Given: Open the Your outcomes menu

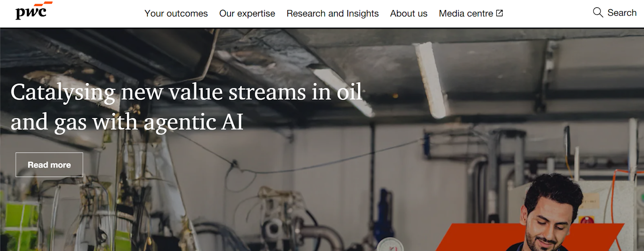Looking at the screenshot, I should click(x=176, y=13).
